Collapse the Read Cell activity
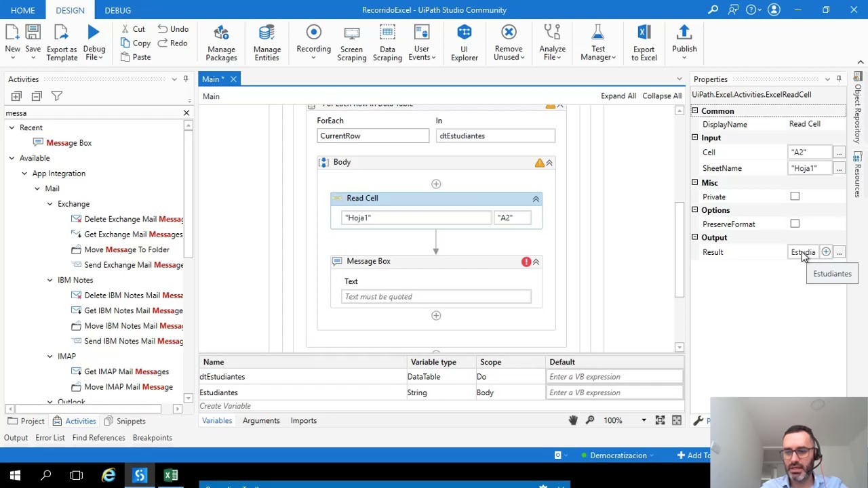Viewport: 868px width, 488px height. (536, 199)
